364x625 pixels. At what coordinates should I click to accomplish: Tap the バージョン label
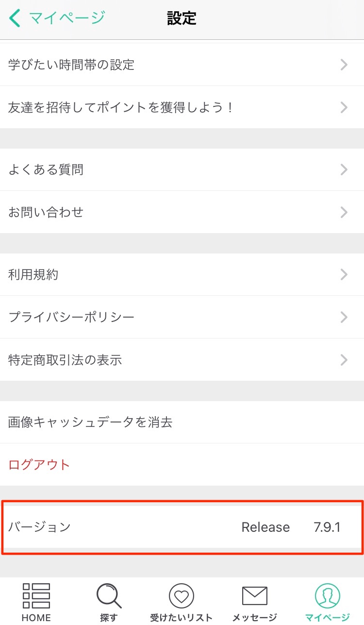click(x=39, y=527)
